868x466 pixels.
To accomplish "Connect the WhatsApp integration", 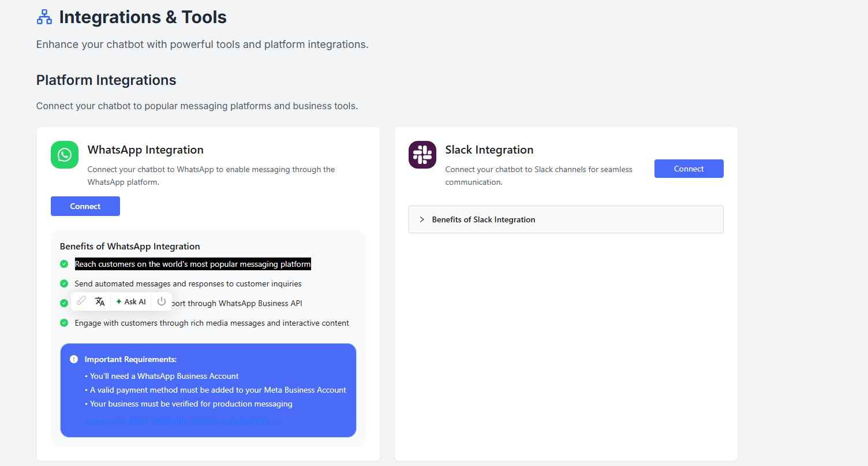I will (x=85, y=206).
